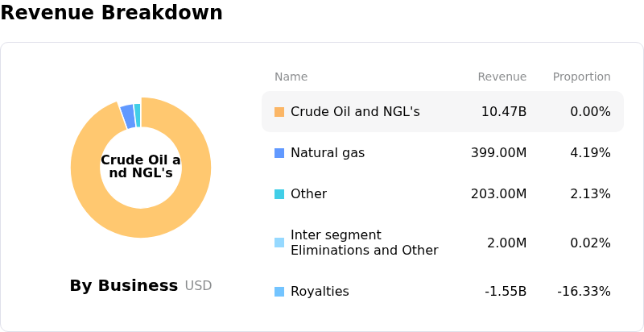The height and width of the screenshot is (332, 644).
Task: Click the orange Crude Oil and NGL's swatch
Action: pyautogui.click(x=279, y=112)
